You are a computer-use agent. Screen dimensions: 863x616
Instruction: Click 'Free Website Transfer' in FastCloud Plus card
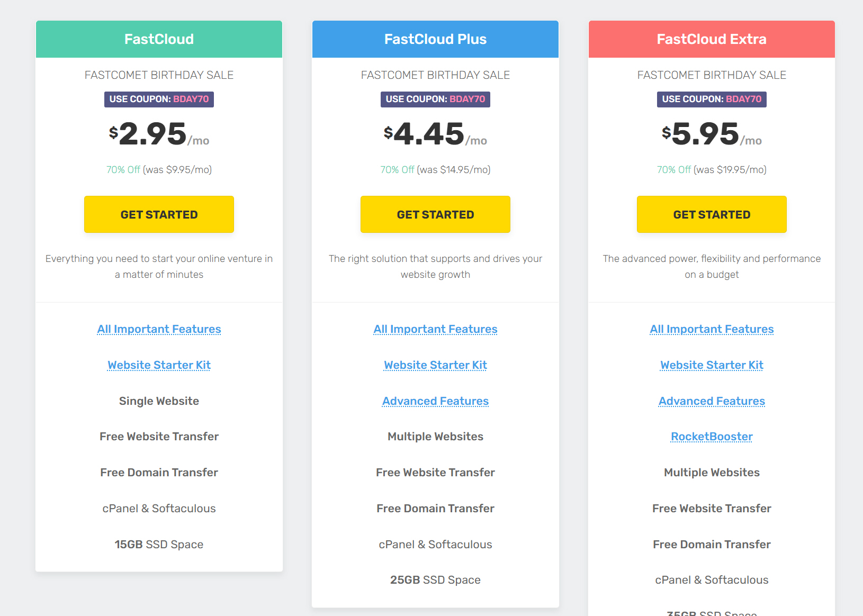click(x=435, y=473)
